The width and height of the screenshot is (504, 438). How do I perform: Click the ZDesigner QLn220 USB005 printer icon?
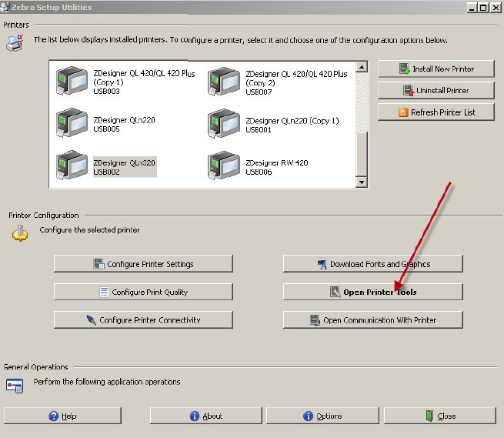point(72,124)
